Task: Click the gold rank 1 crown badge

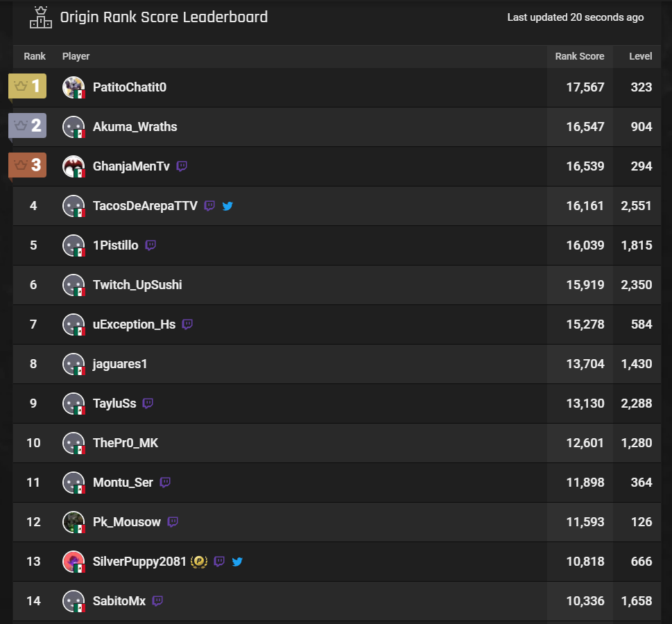Action: pos(27,87)
